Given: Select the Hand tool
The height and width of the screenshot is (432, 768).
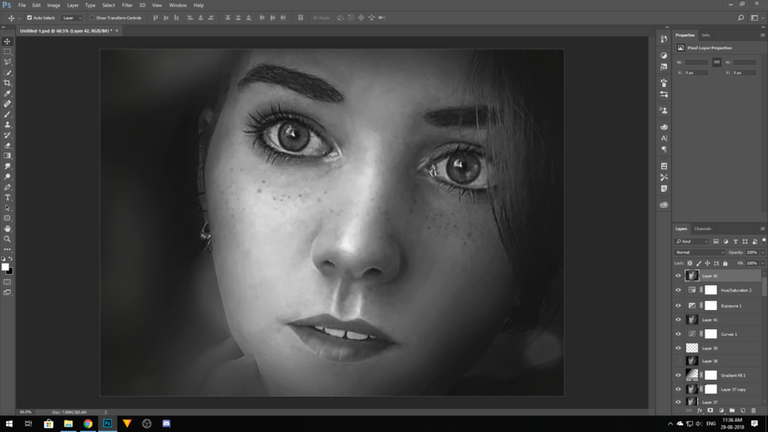Looking at the screenshot, I should tap(8, 229).
